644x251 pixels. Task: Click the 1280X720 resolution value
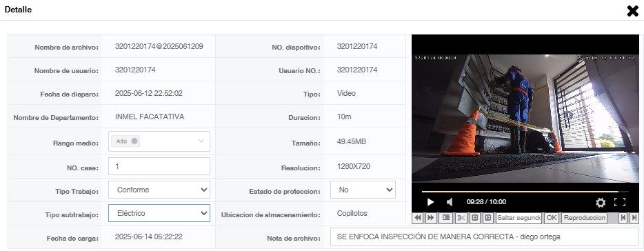(x=353, y=167)
